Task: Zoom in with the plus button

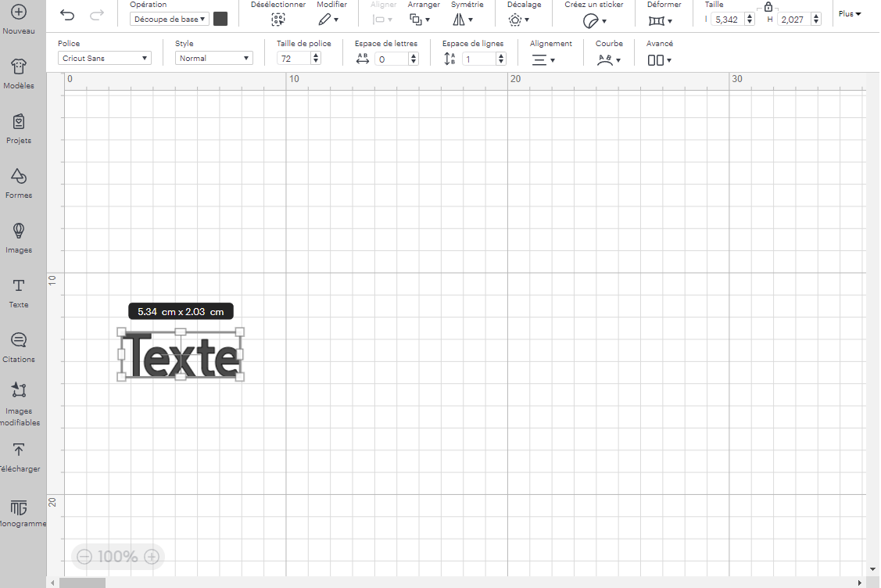Action: pyautogui.click(x=152, y=557)
